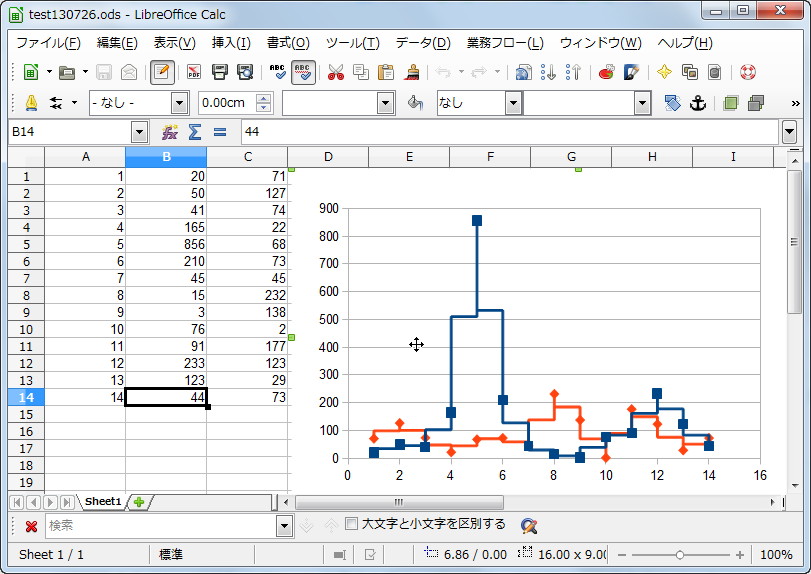Open the Name Box dropdown arrow
Viewport: 811px width, 574px height.
tap(139, 132)
